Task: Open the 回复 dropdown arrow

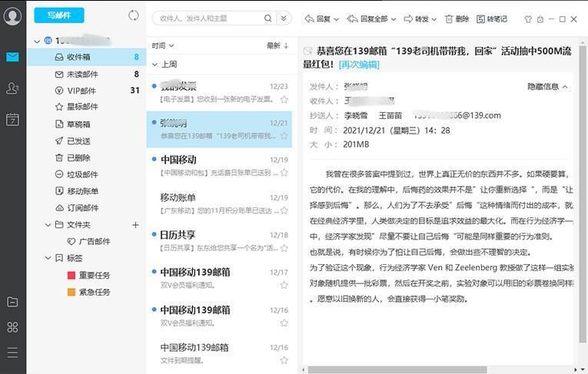Action: 337,19
